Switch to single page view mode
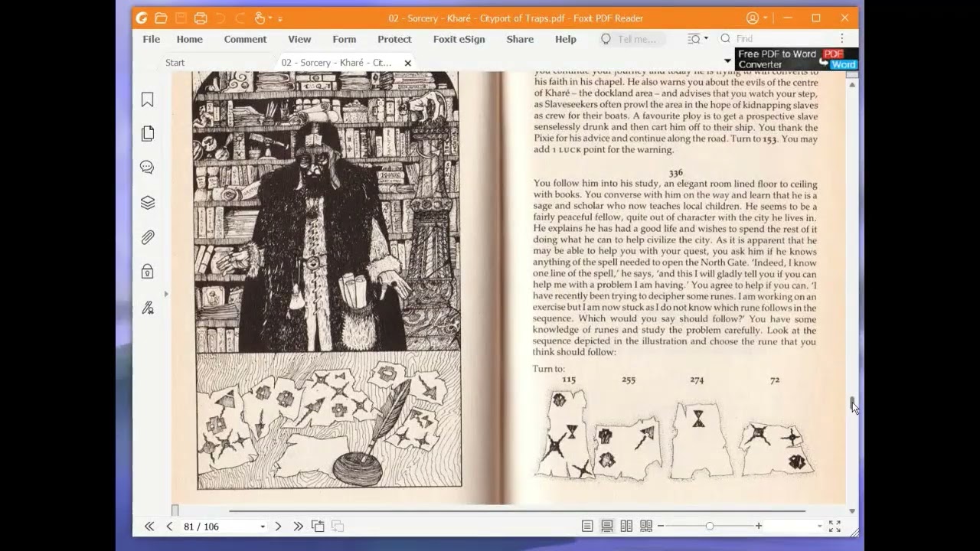This screenshot has height=551, width=980. pyautogui.click(x=587, y=526)
